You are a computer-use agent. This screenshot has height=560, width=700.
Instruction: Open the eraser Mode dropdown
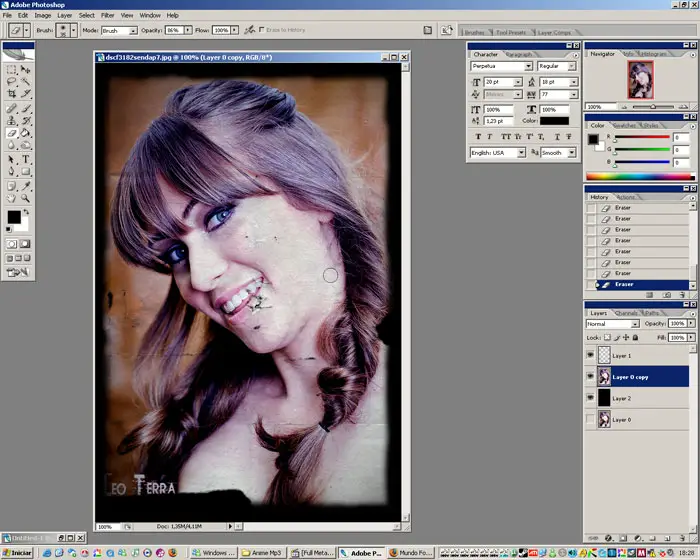click(x=119, y=31)
